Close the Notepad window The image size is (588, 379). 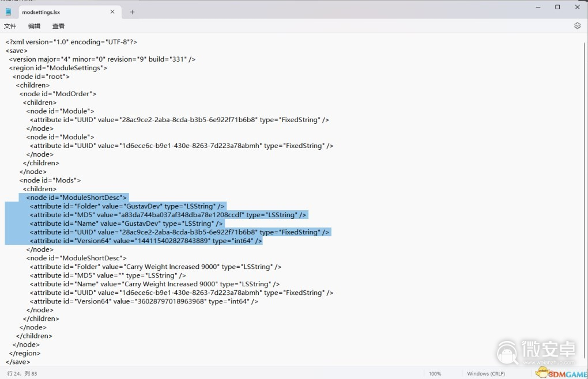point(577,7)
